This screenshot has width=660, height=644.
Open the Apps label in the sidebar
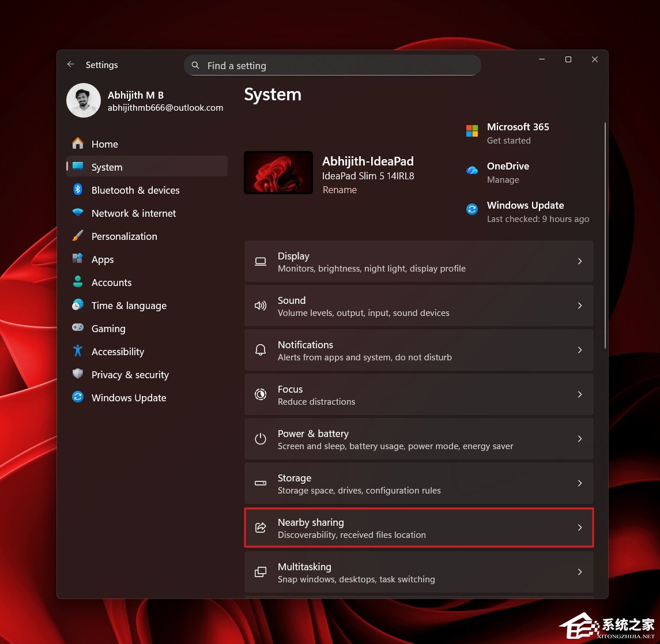click(x=102, y=259)
